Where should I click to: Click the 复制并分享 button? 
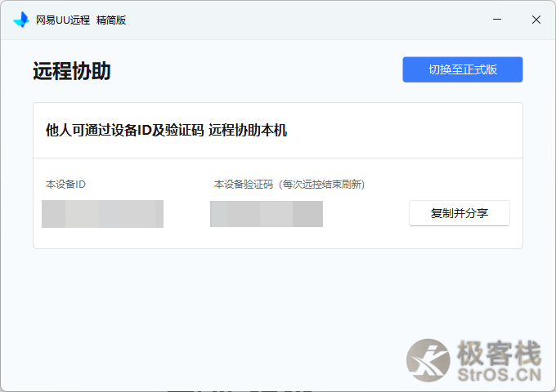[x=460, y=213]
